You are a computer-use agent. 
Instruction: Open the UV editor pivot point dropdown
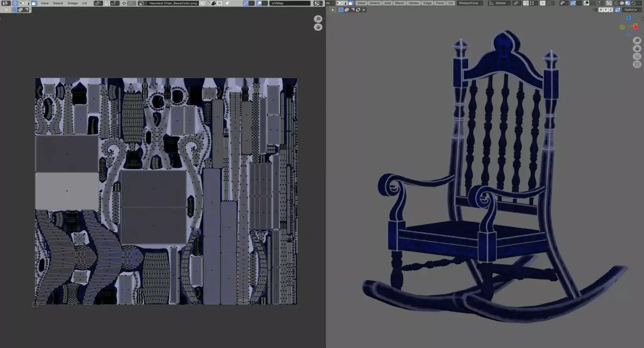tap(98, 3)
